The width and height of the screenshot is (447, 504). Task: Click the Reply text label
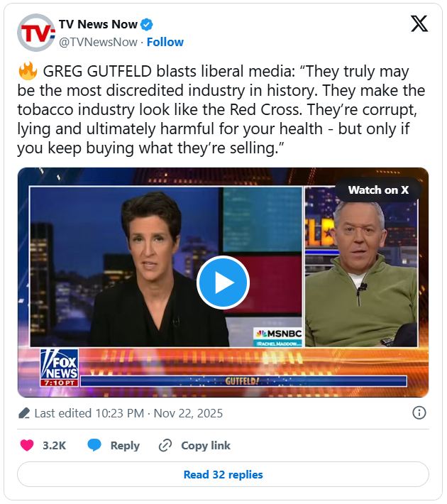pyautogui.click(x=125, y=446)
